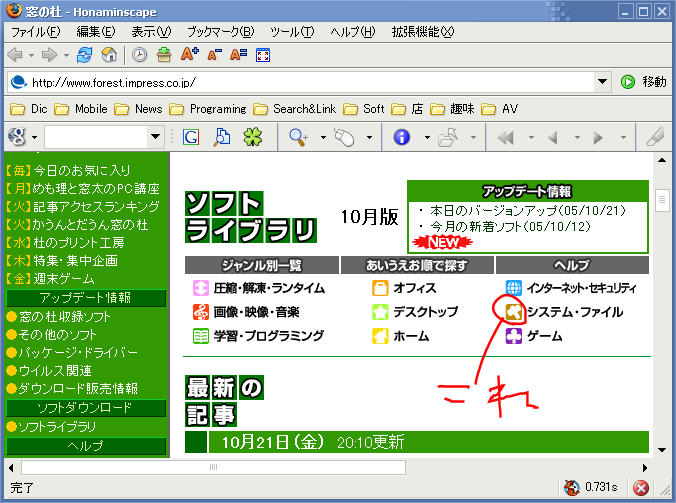This screenshot has width=676, height=503.
Task: Expand the Back button history dropdown
Action: click(x=31, y=55)
